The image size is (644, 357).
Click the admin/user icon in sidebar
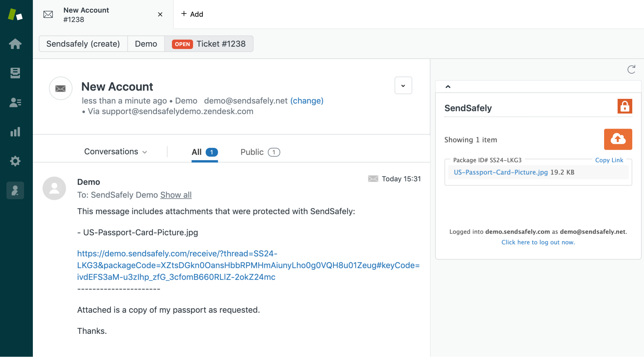click(16, 190)
